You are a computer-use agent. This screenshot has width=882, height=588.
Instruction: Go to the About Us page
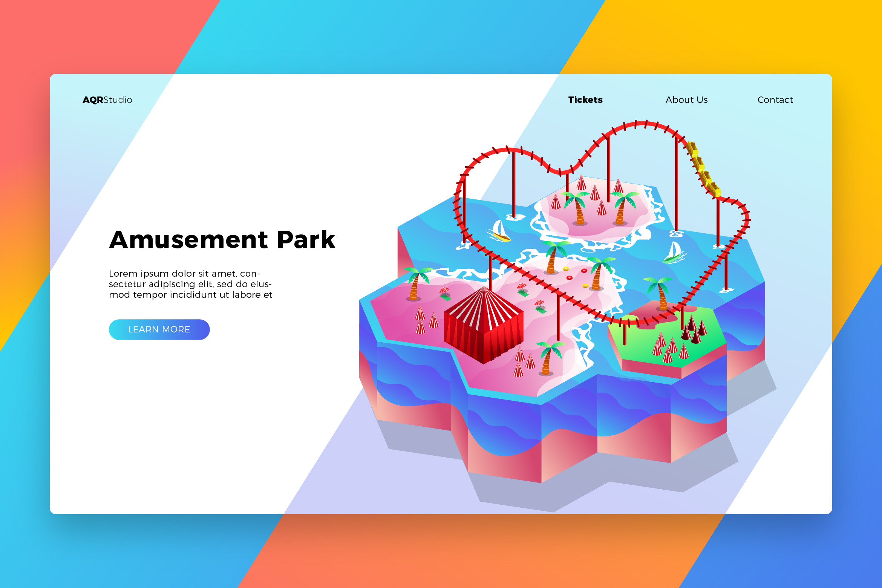coord(686,100)
